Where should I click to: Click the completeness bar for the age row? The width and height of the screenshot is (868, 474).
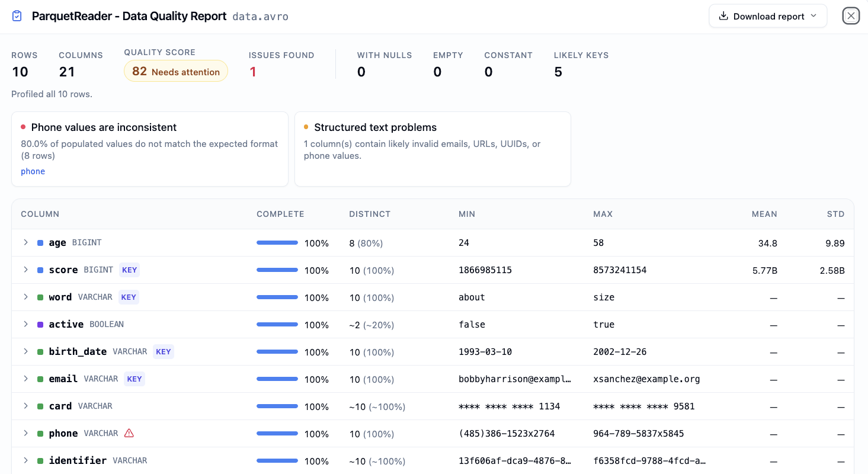[277, 243]
